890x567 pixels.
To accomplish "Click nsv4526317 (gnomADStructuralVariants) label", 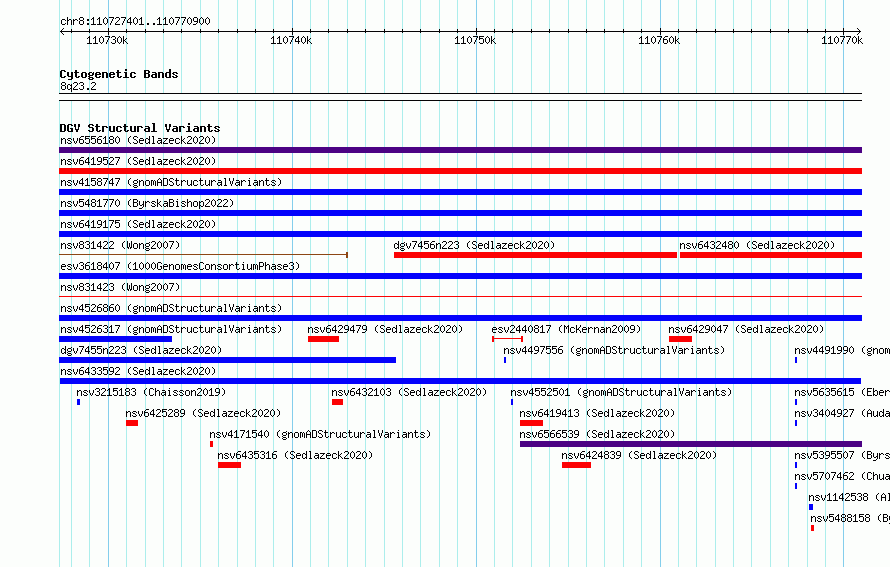I will point(171,329).
